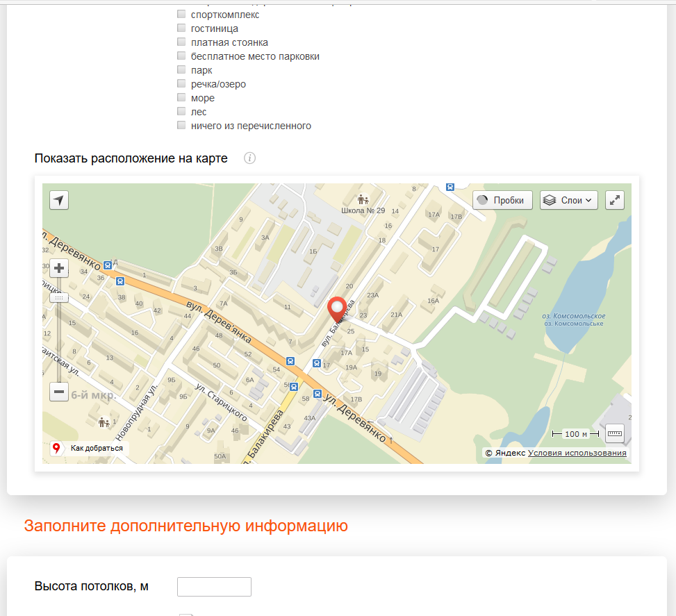Click the bus stop icon beside building 36
Screen dimensions: 676x616
click(108, 265)
